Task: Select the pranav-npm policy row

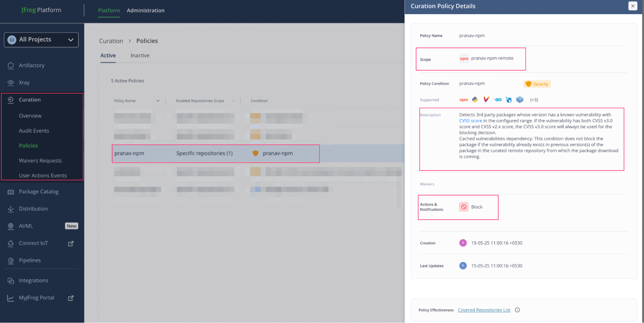Action: click(216, 153)
